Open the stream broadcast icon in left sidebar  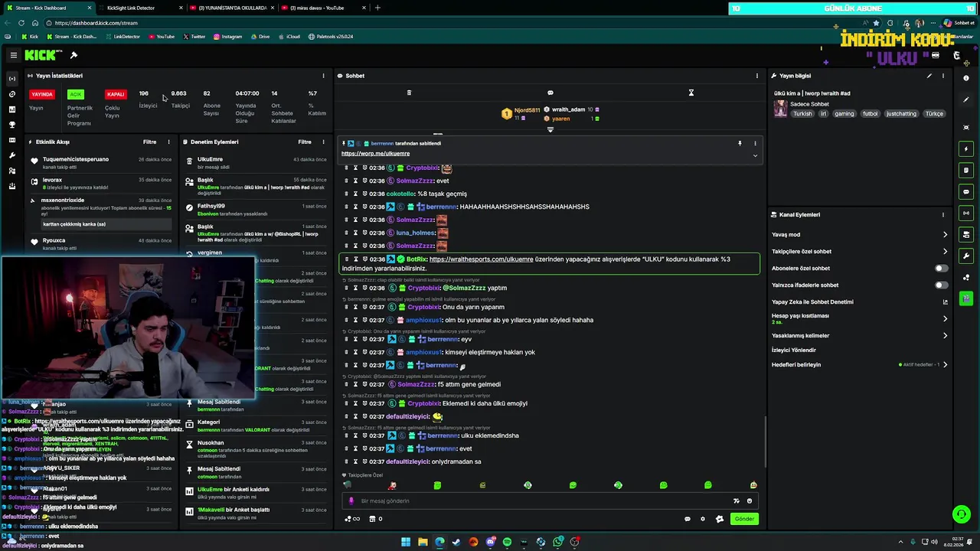pos(11,79)
